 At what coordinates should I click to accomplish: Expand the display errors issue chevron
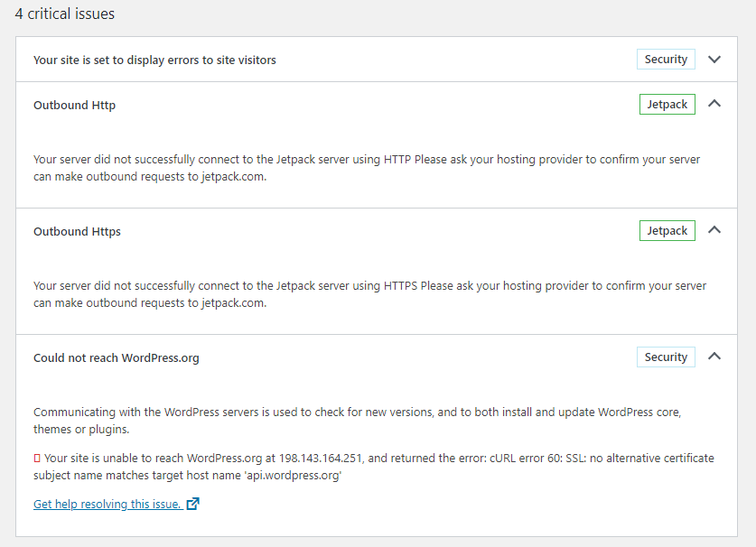pos(714,60)
